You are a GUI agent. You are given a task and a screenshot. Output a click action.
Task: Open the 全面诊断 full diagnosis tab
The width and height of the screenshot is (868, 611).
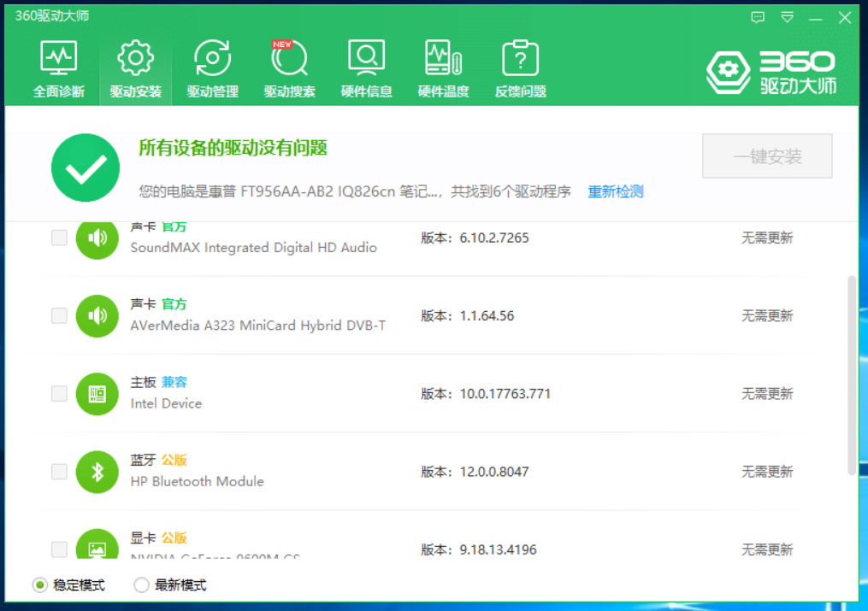59,70
